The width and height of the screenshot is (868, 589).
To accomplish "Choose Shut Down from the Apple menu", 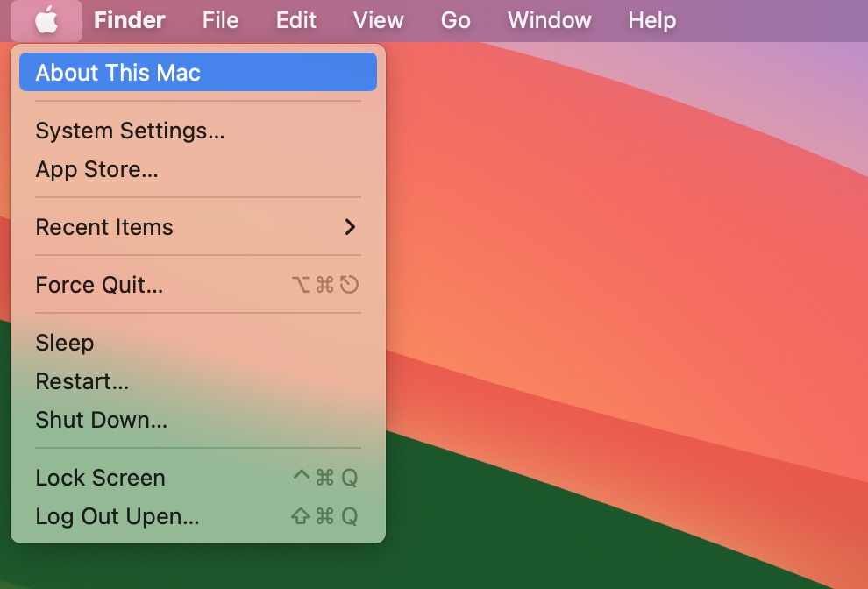I will 198,420.
